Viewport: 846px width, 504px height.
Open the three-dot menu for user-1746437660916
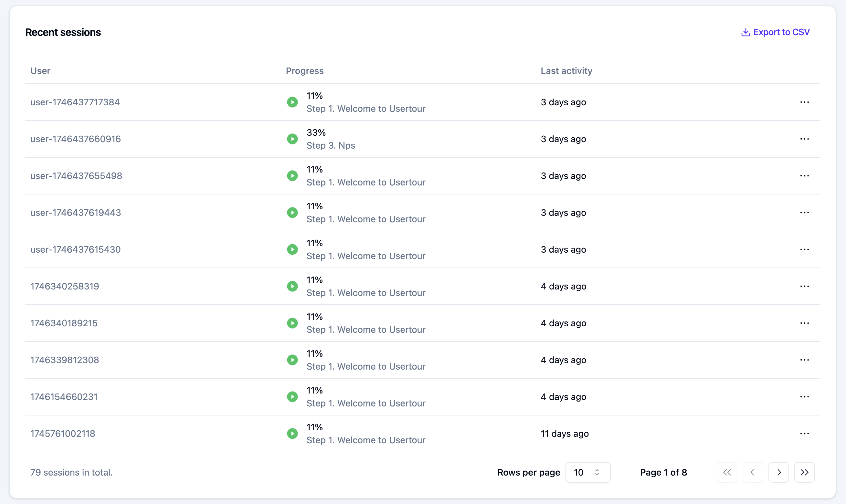(804, 139)
